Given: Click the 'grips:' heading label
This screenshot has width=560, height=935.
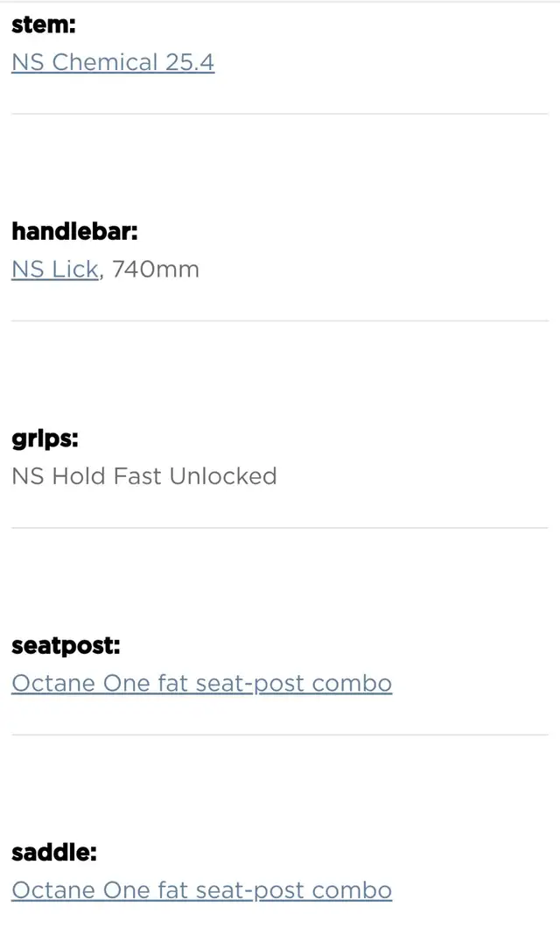Looking at the screenshot, I should [45, 439].
